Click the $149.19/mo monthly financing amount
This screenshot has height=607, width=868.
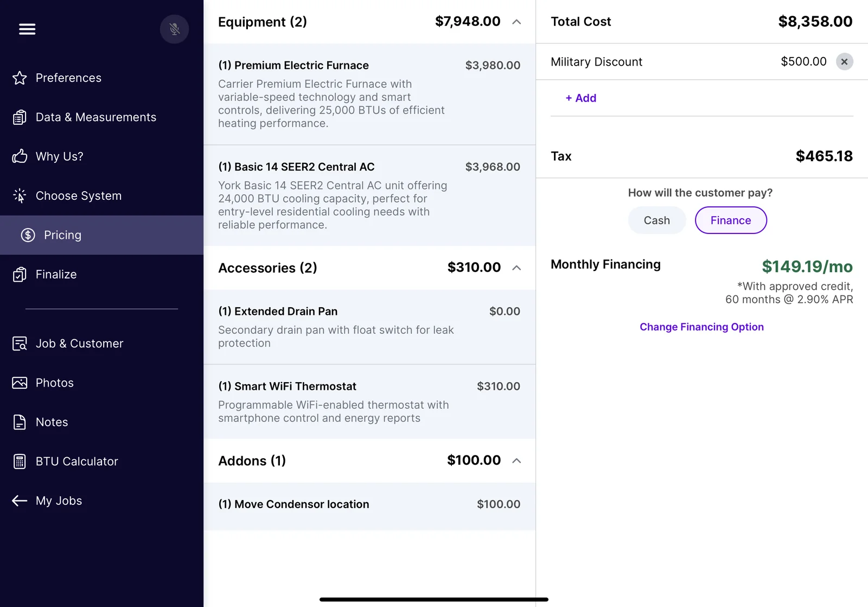[807, 267]
